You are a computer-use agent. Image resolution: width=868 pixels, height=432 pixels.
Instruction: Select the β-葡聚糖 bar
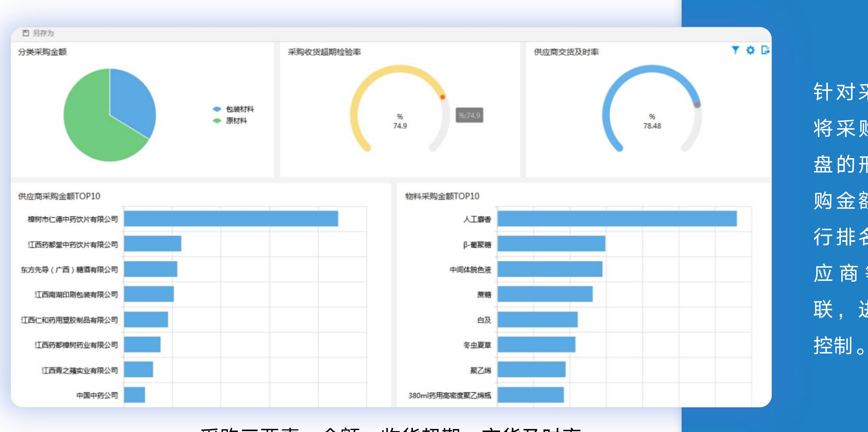(551, 244)
